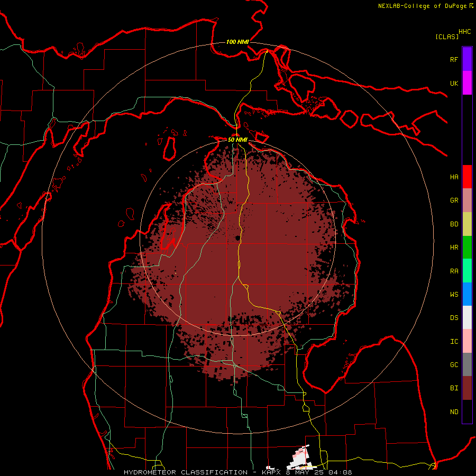Click the HA legend label
The height and width of the screenshot is (476, 476).
[x=454, y=177]
